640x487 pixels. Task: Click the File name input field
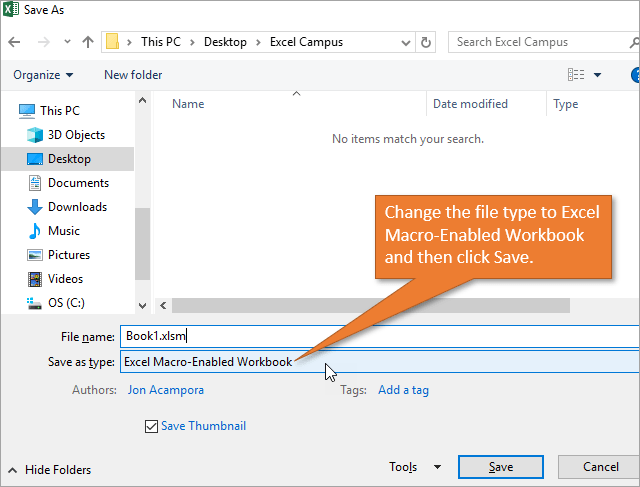pos(378,336)
